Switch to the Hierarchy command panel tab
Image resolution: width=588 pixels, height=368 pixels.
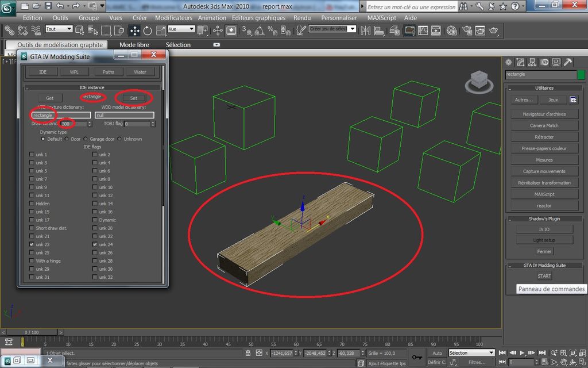532,62
